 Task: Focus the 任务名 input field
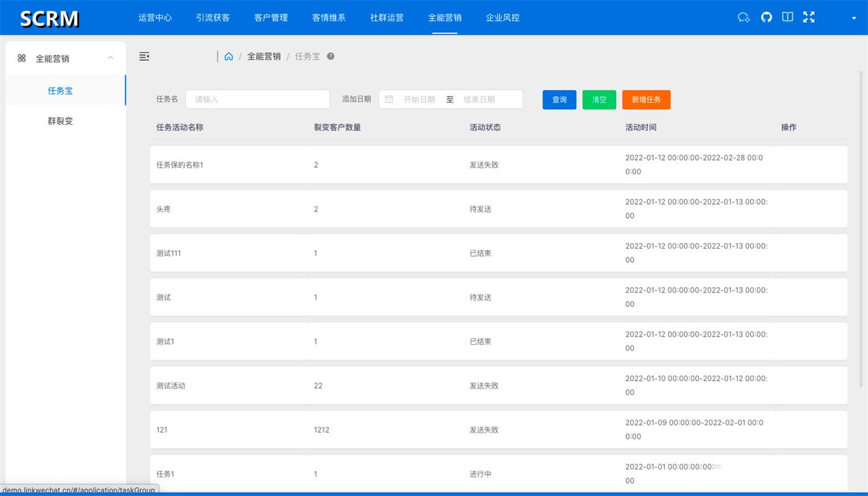coord(257,99)
